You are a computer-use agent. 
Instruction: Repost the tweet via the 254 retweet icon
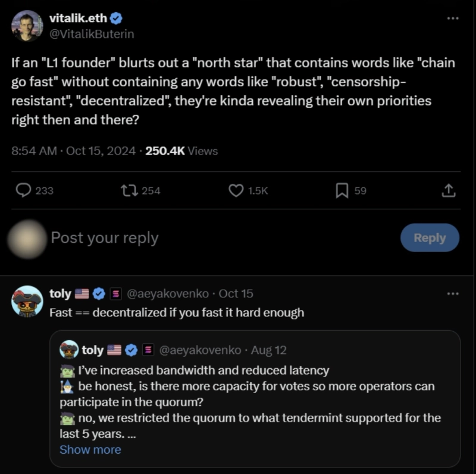click(x=130, y=190)
